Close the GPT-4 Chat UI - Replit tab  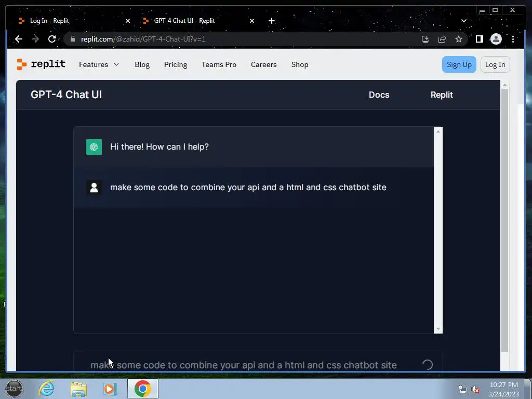252,21
